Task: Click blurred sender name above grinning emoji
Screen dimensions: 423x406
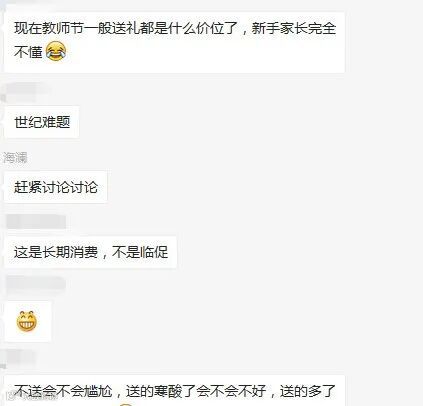Action: 35,285
